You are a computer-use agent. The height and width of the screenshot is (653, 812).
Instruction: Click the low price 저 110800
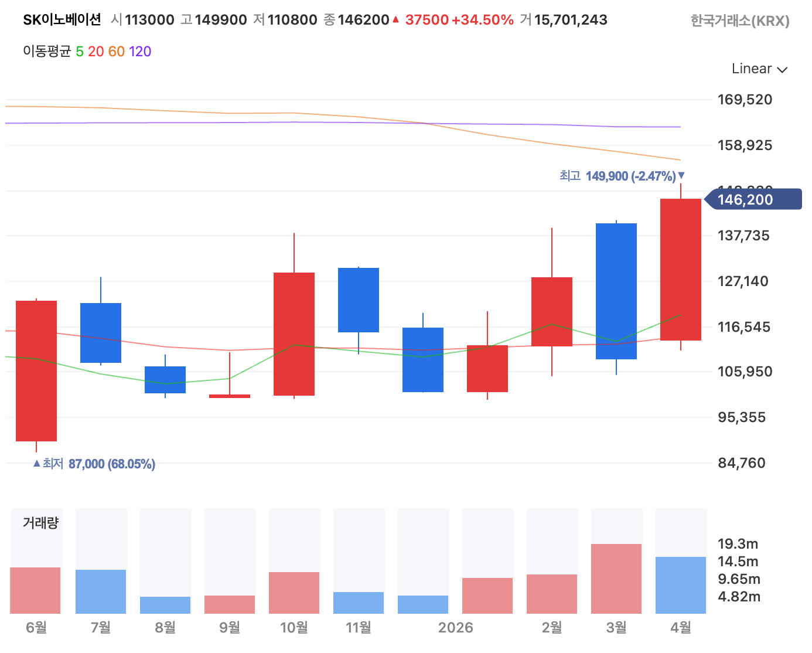pyautogui.click(x=285, y=20)
